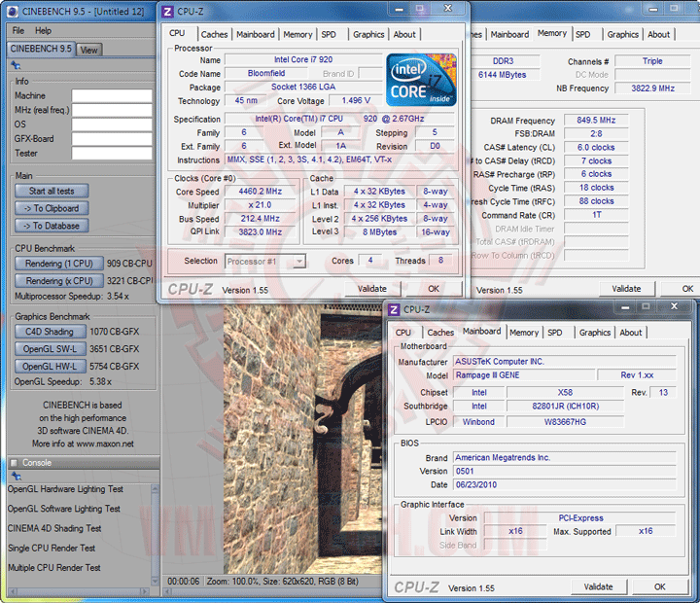Toggle the Console panel header square
The image size is (700, 603).
click(14, 463)
